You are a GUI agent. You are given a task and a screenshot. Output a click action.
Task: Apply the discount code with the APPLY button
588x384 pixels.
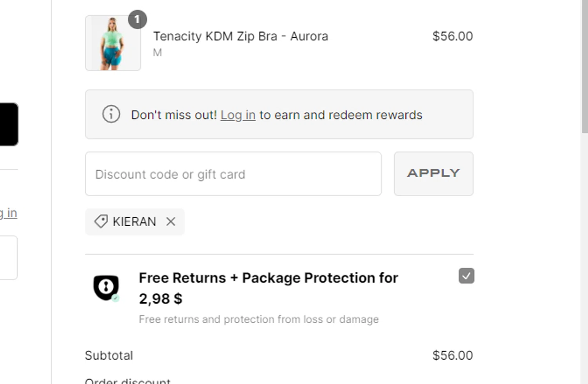coord(434,174)
